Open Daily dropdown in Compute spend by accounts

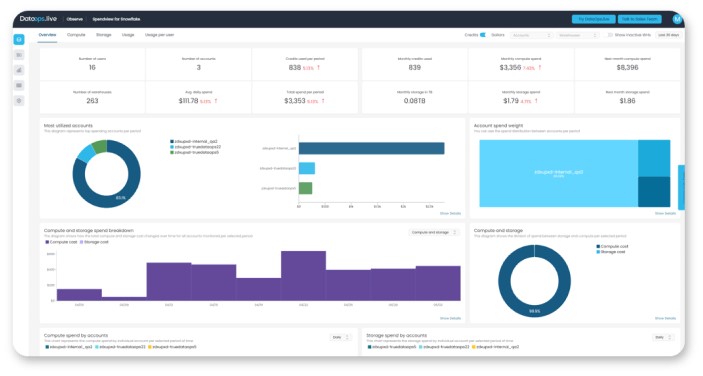point(340,337)
